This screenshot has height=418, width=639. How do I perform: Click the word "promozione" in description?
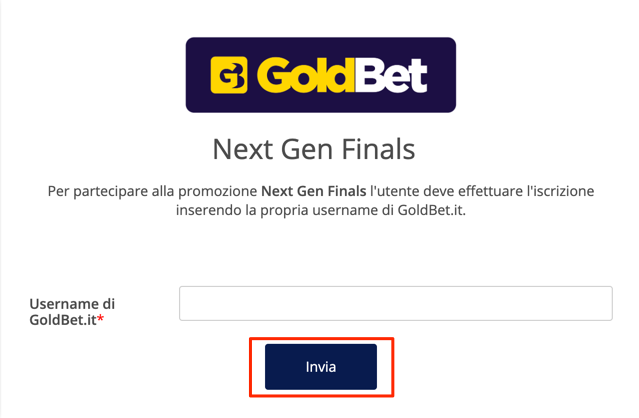pos(218,191)
